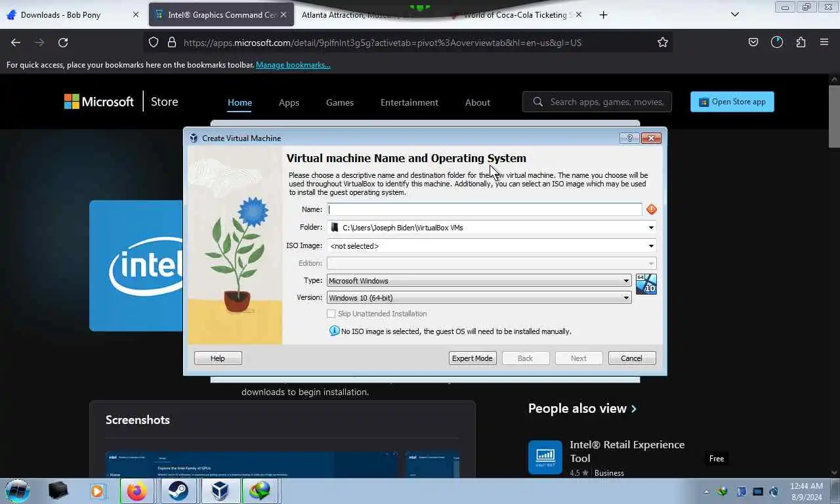Toggle Skip Unattended Installation checkbox
This screenshot has height=504, width=840.
pyautogui.click(x=331, y=314)
